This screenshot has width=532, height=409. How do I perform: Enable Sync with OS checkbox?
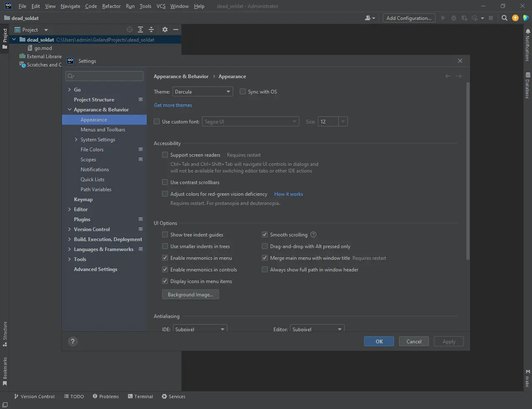coord(243,92)
